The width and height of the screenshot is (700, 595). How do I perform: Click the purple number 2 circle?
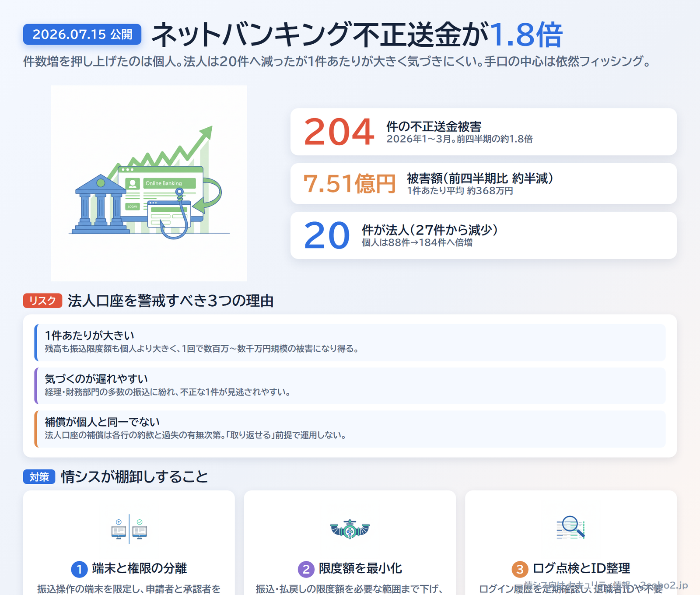[306, 569]
